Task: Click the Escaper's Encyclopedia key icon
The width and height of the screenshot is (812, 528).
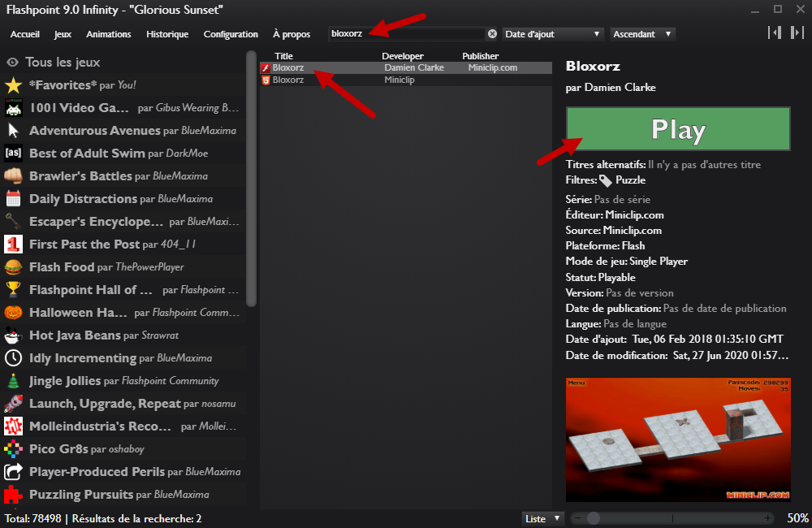Action: 14,221
